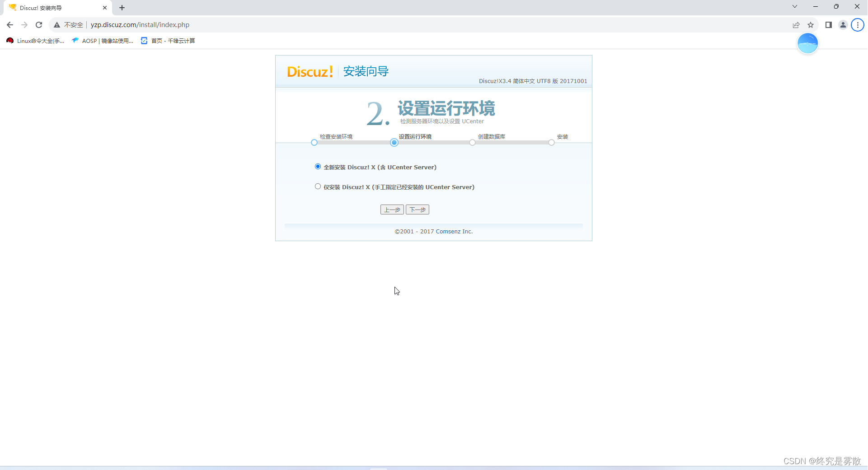
Task: Click the 上一步 button
Action: click(x=392, y=209)
